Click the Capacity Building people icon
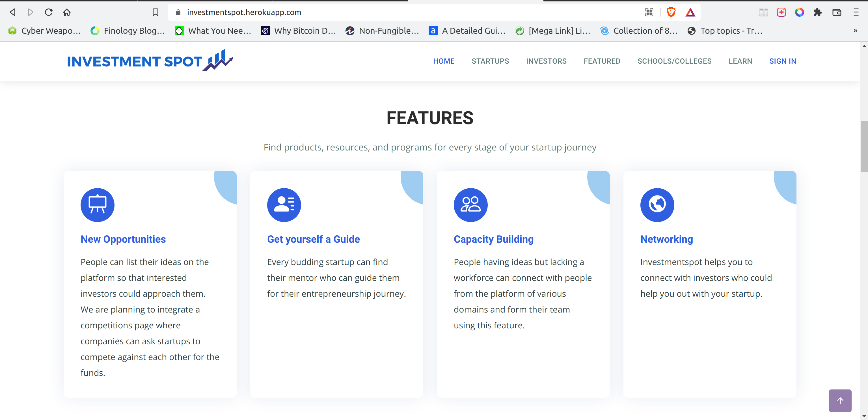The image size is (868, 420). tap(470, 204)
